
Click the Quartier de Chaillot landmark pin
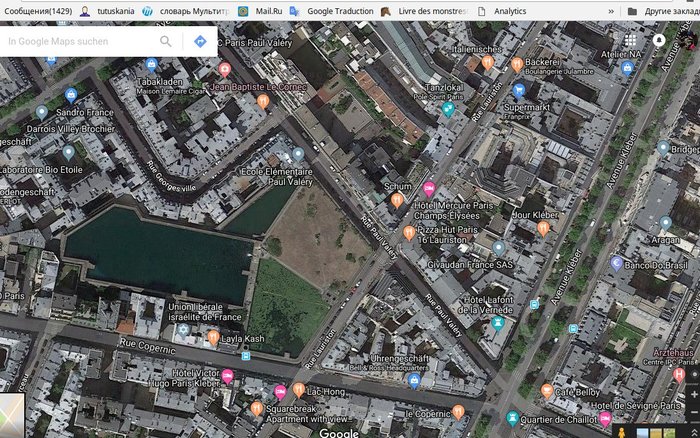[x=512, y=417]
